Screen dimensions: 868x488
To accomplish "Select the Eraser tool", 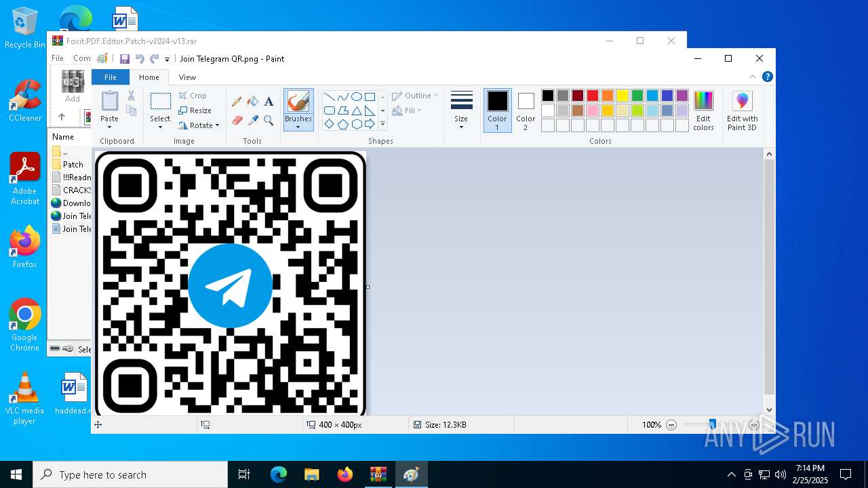I will (237, 121).
